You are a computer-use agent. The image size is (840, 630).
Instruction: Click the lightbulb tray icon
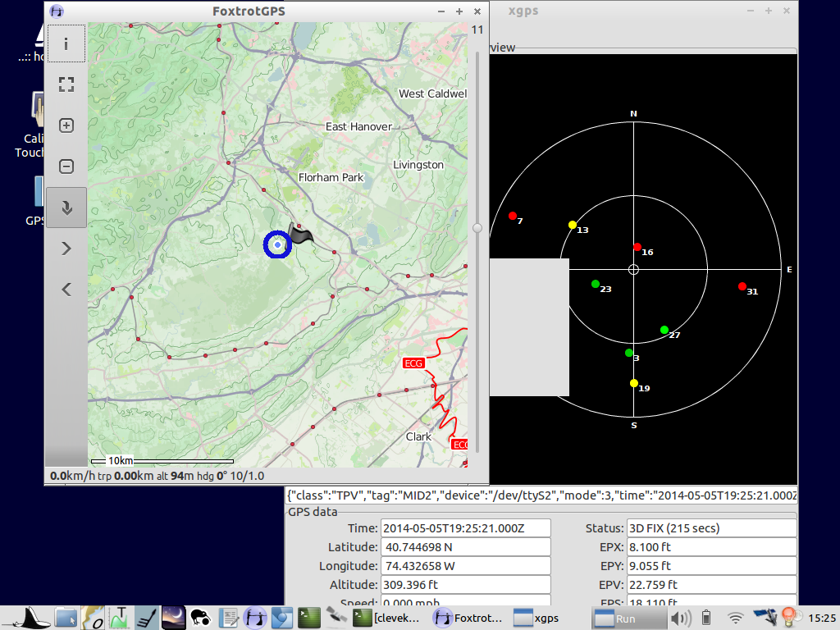point(790,617)
